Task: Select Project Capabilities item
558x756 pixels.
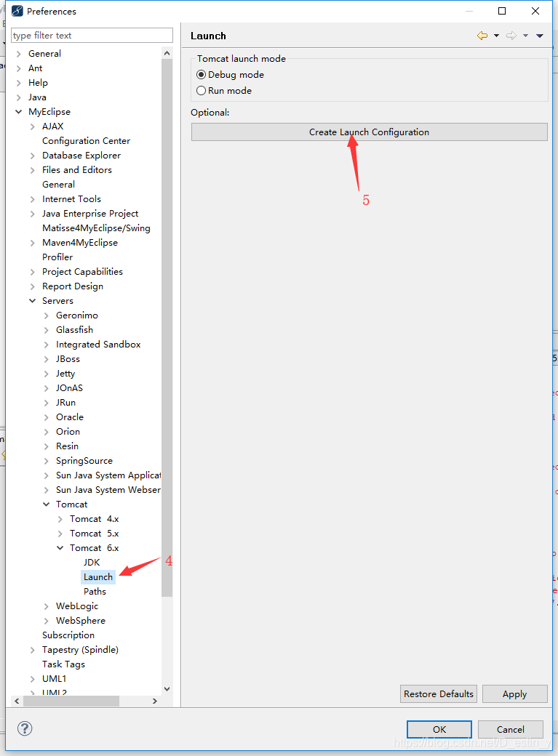Action: [x=82, y=271]
